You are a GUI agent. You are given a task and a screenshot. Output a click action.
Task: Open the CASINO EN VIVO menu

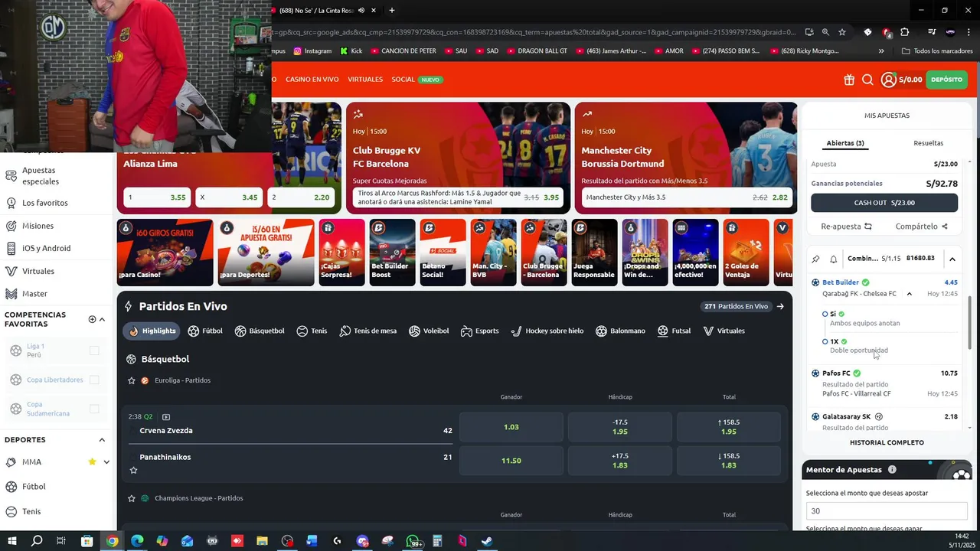click(x=312, y=80)
